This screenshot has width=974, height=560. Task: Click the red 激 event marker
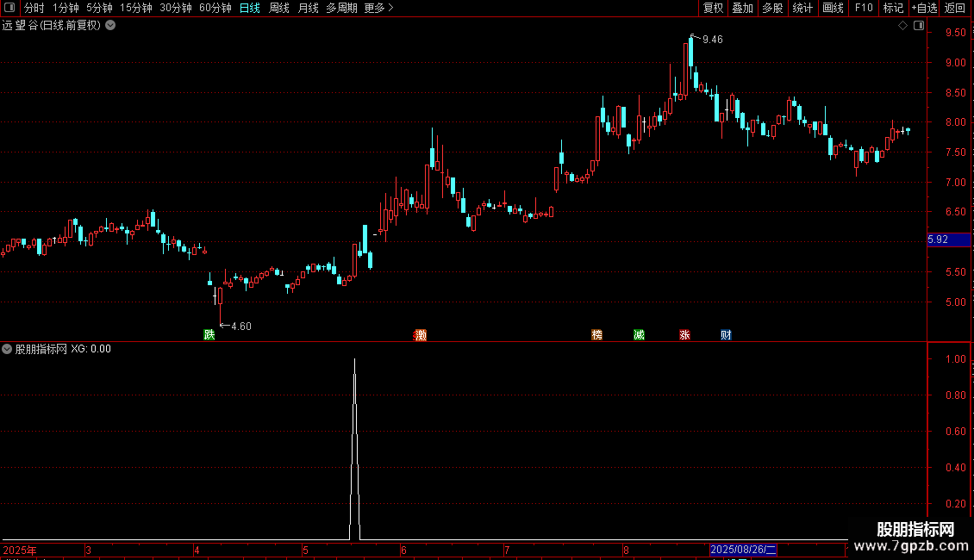421,335
